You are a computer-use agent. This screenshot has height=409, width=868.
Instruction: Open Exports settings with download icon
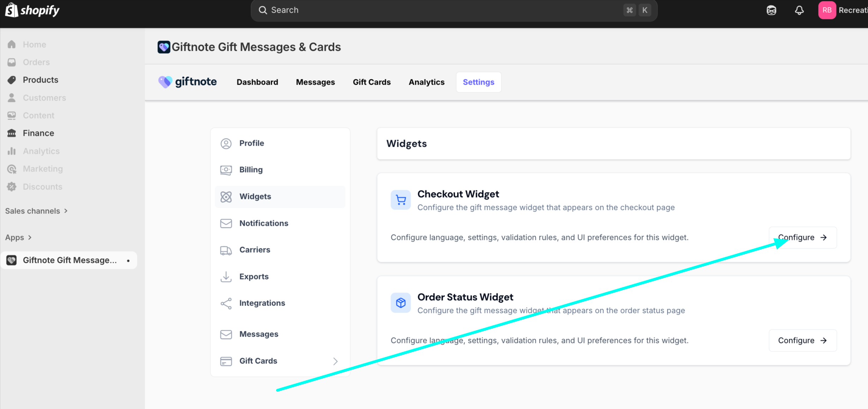254,277
